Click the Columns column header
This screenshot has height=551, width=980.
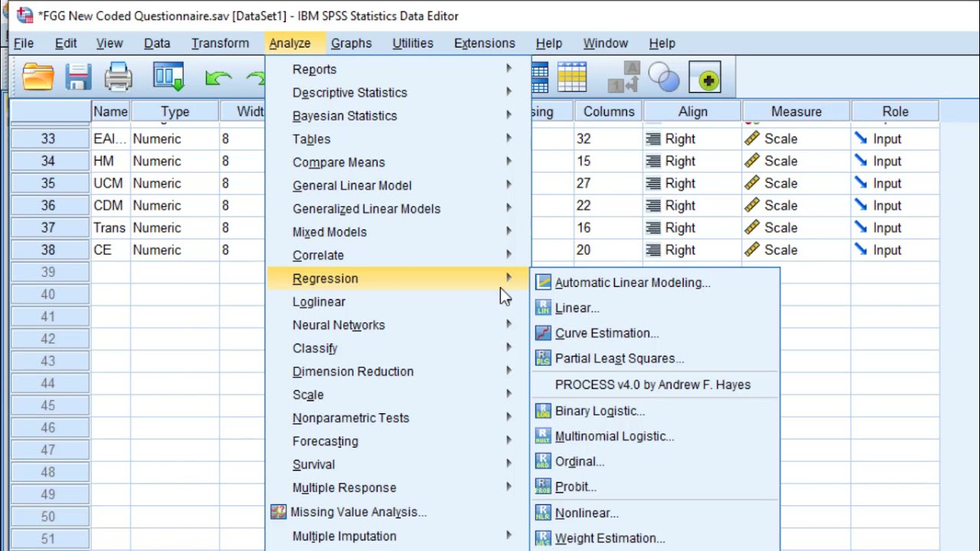pyautogui.click(x=609, y=112)
